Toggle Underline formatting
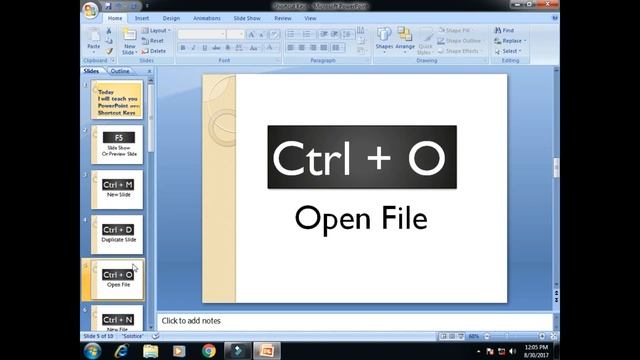This screenshot has width=640, height=360. (x=205, y=48)
